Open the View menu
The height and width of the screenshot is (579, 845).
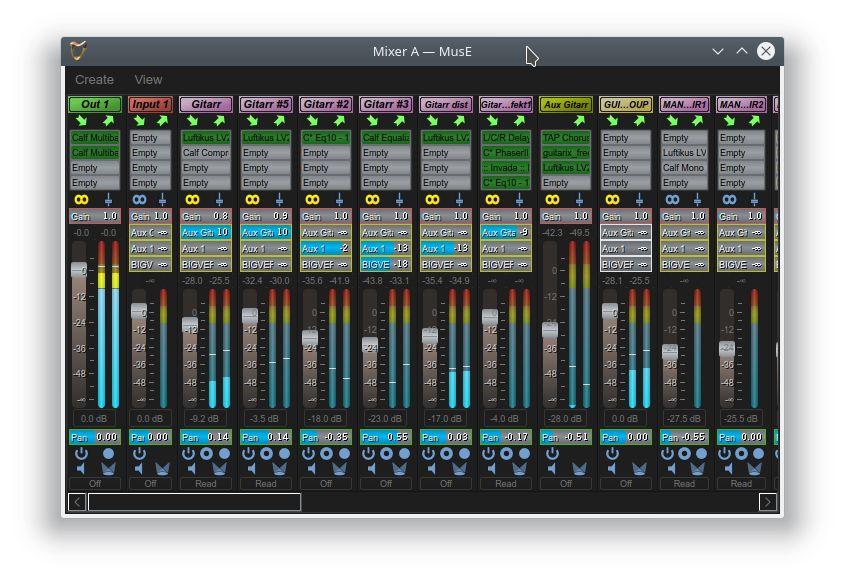[148, 79]
